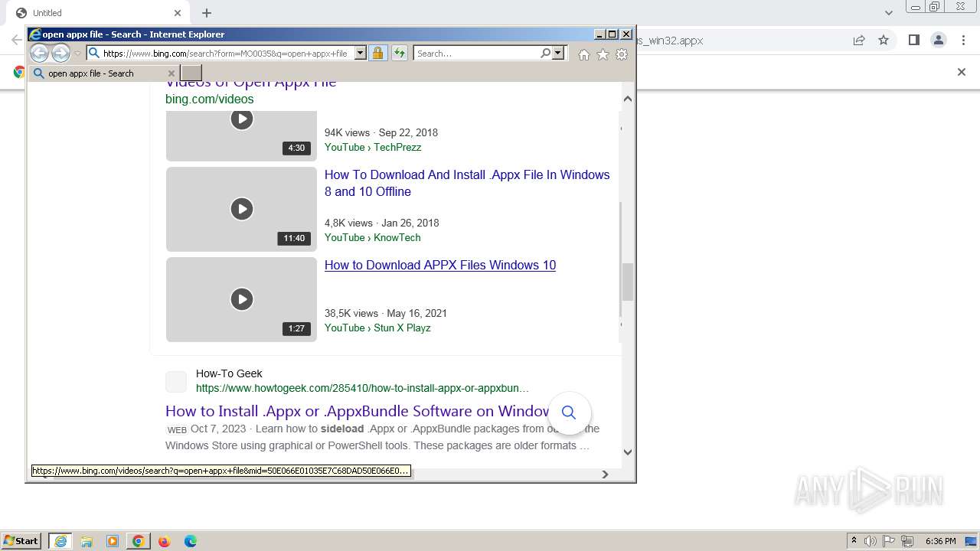This screenshot has width=980, height=551.
Task: Click the How-To Geek site favicon
Action: [x=176, y=381]
